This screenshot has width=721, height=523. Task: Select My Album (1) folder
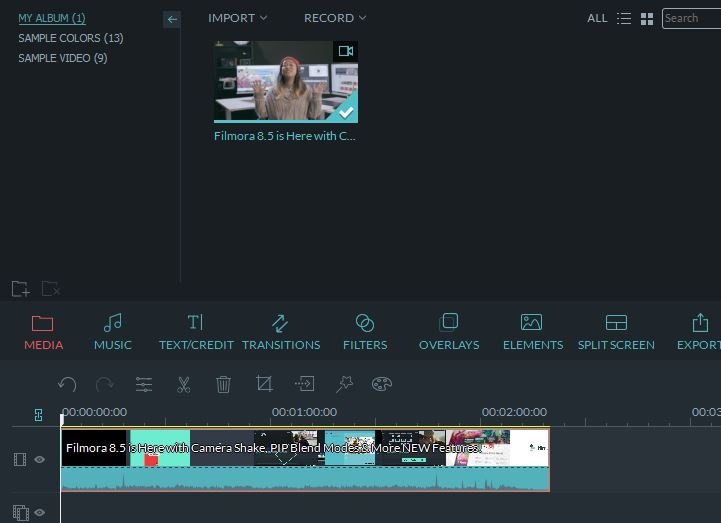(52, 18)
